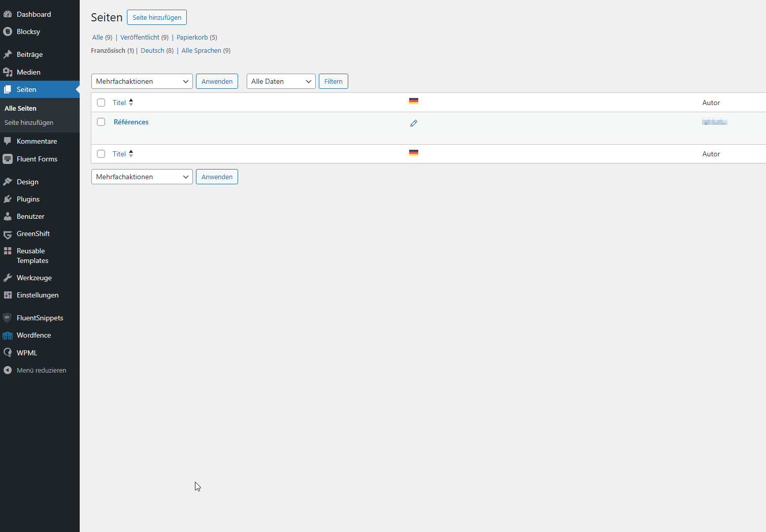Open the bottom Mehrfachaktionen dropdown
The width and height of the screenshot is (766, 532).
click(142, 177)
